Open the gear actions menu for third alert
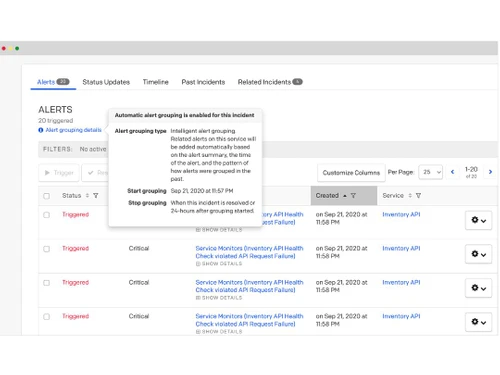This screenshot has height=375, width=500. point(478,288)
